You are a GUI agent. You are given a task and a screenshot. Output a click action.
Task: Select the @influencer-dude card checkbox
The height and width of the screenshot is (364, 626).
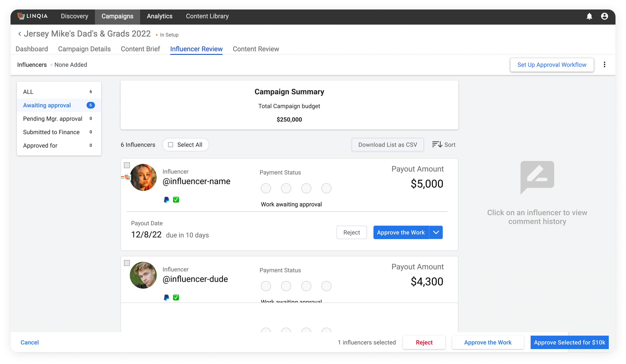(127, 263)
